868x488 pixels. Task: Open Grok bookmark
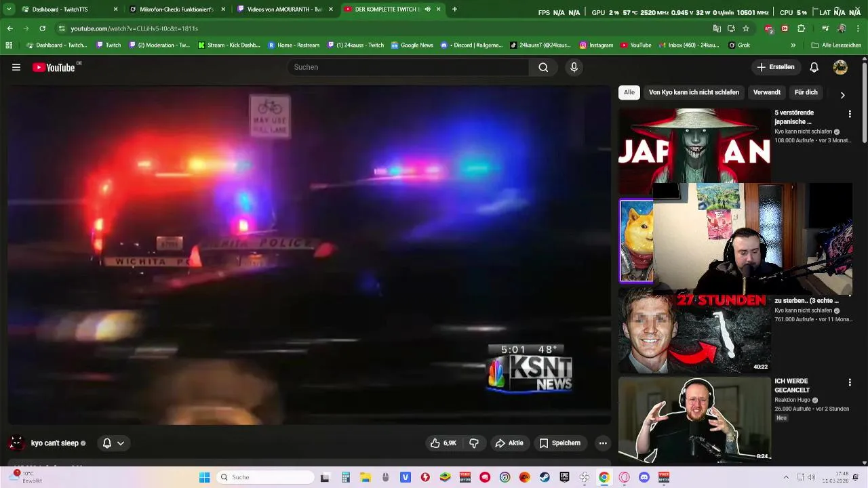(x=739, y=45)
